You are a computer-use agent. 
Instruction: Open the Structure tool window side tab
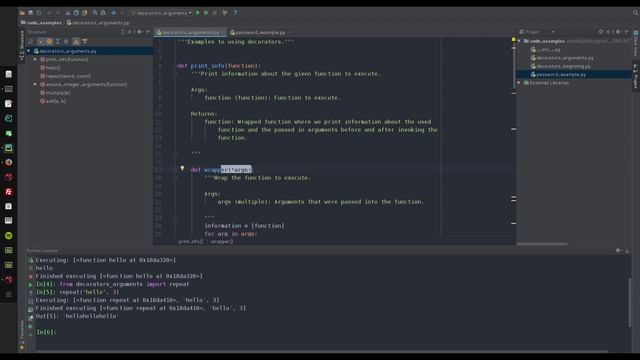[22, 45]
